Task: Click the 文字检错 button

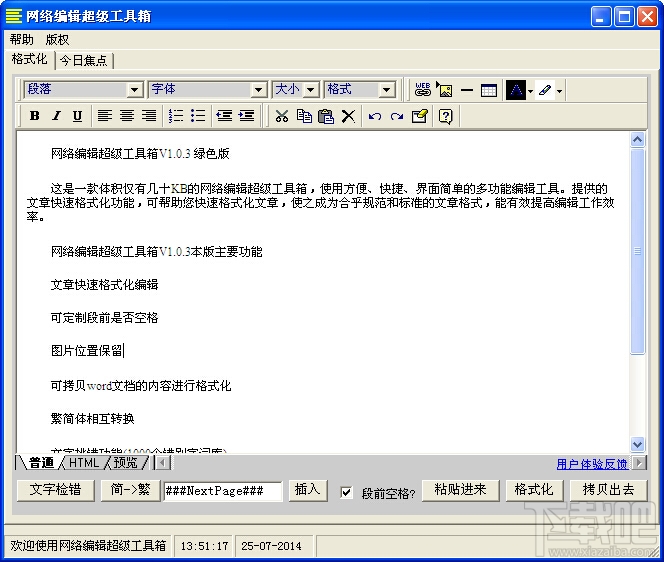Action: 55,490
